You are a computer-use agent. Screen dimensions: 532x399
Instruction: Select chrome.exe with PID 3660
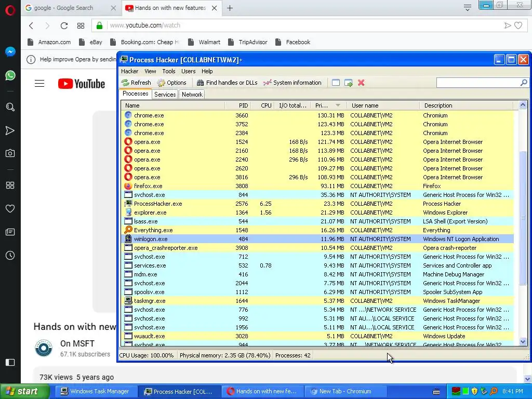pyautogui.click(x=317, y=115)
